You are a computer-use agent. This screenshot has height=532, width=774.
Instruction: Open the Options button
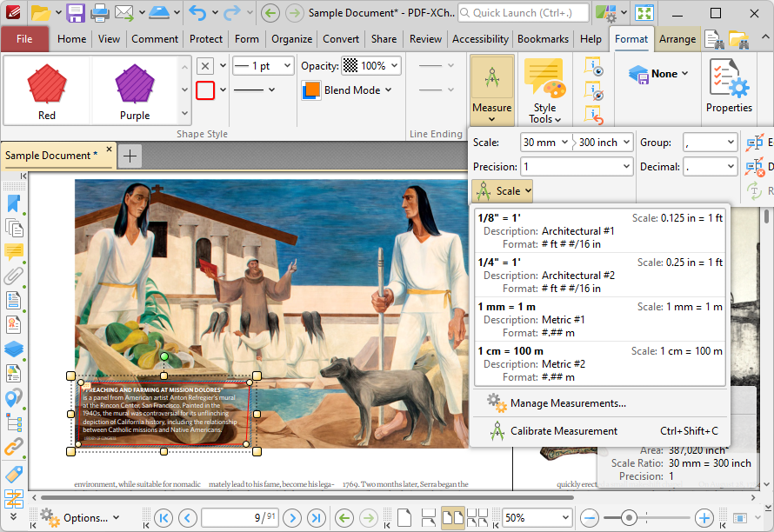79,518
